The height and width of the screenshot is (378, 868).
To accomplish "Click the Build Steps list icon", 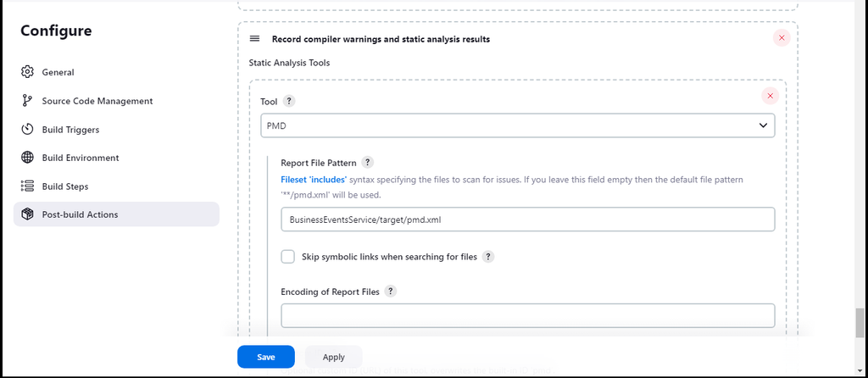I will [27, 186].
